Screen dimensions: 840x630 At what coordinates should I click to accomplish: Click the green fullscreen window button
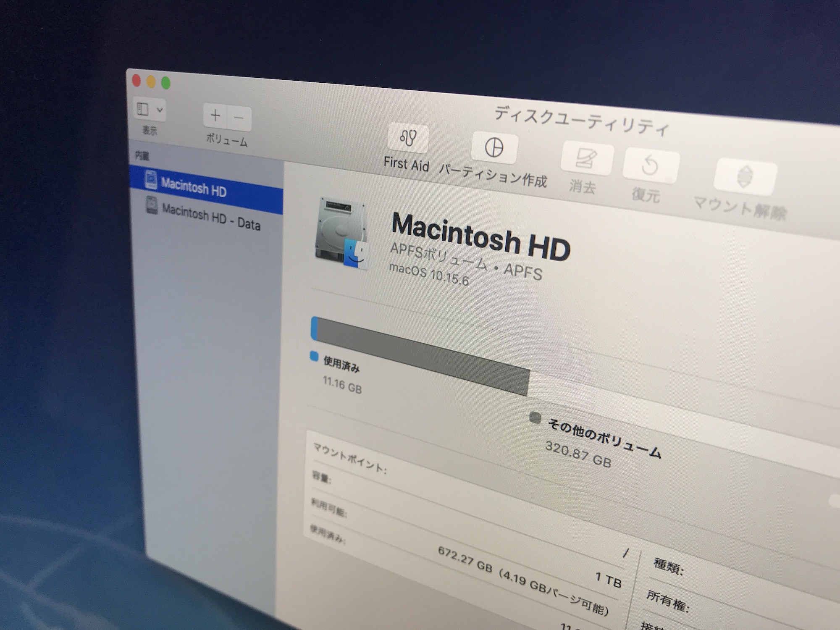tap(166, 83)
